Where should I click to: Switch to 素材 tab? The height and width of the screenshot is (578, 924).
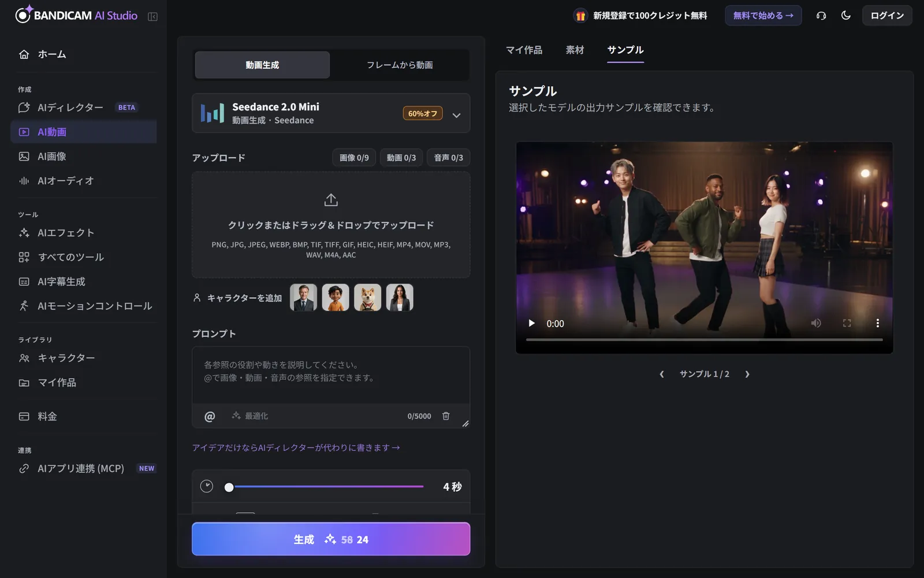click(x=575, y=50)
